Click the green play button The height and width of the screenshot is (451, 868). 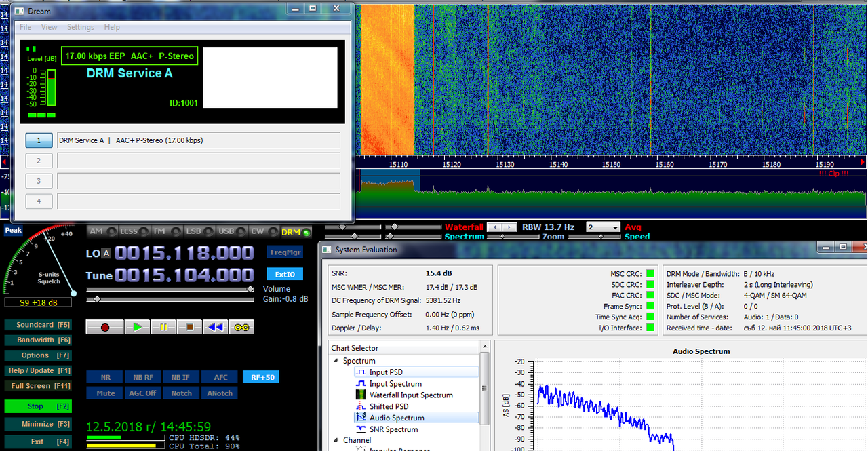[x=138, y=327]
